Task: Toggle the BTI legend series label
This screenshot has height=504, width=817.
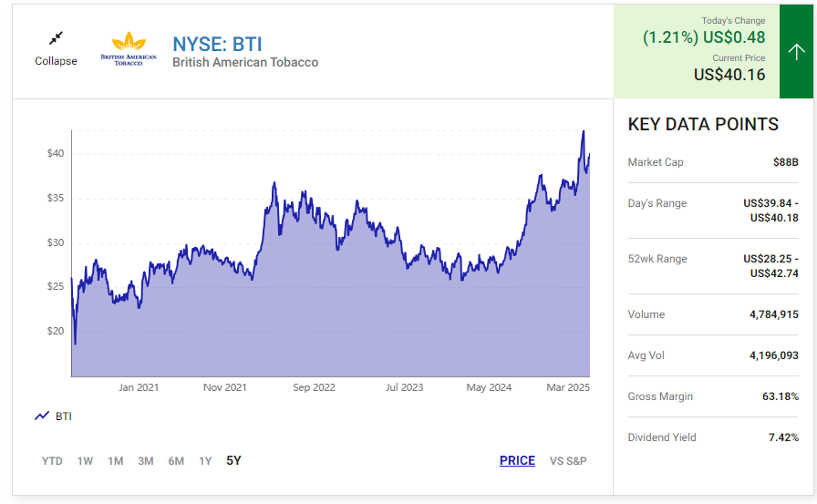Action: (x=64, y=417)
